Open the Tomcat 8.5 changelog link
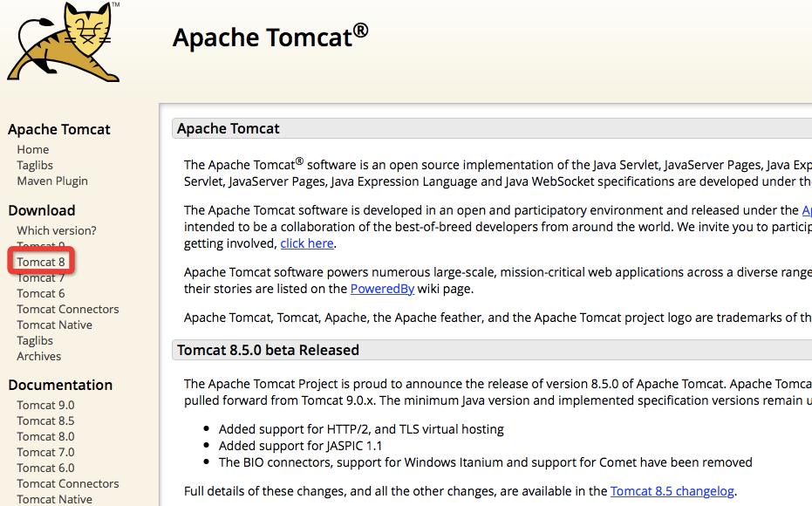The width and height of the screenshot is (812, 506). coord(672,491)
